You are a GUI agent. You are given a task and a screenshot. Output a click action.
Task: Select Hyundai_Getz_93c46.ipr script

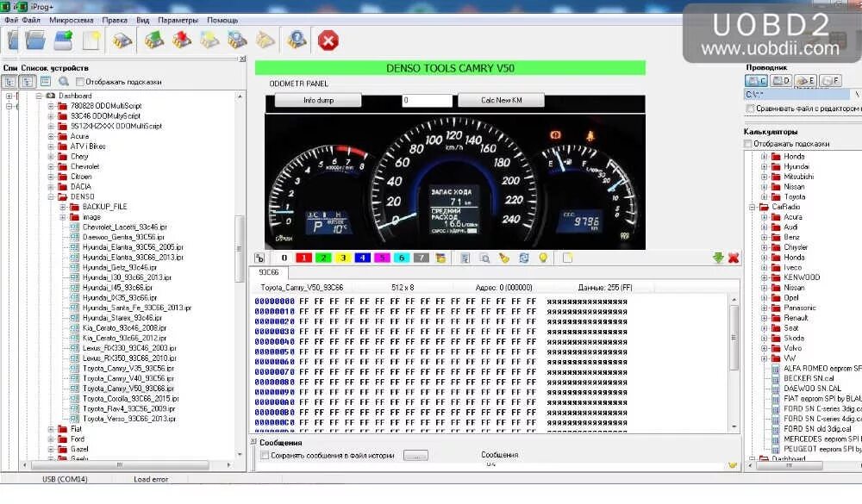click(119, 268)
